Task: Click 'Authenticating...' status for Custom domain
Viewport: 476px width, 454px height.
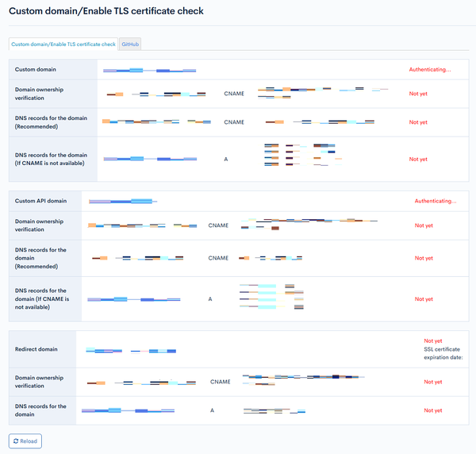Action: pos(430,70)
